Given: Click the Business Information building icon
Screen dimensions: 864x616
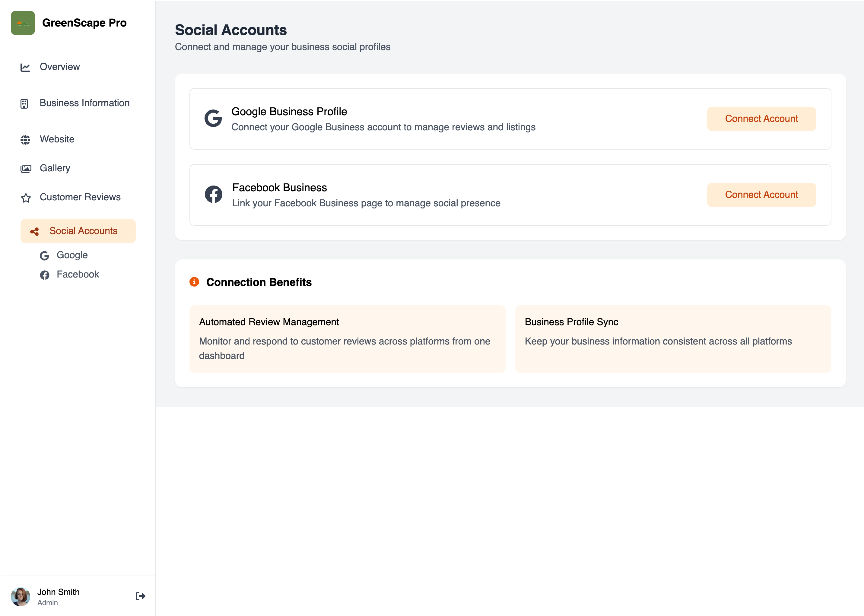Looking at the screenshot, I should (x=24, y=103).
